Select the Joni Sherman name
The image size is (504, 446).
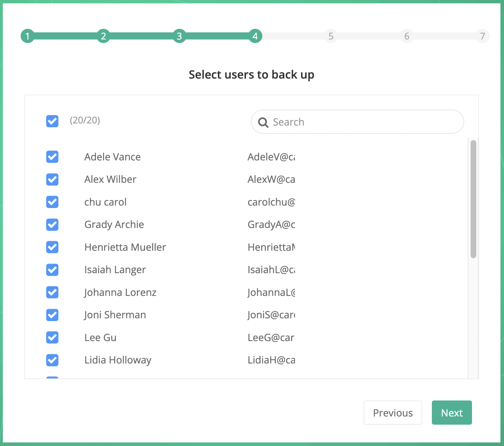click(115, 315)
